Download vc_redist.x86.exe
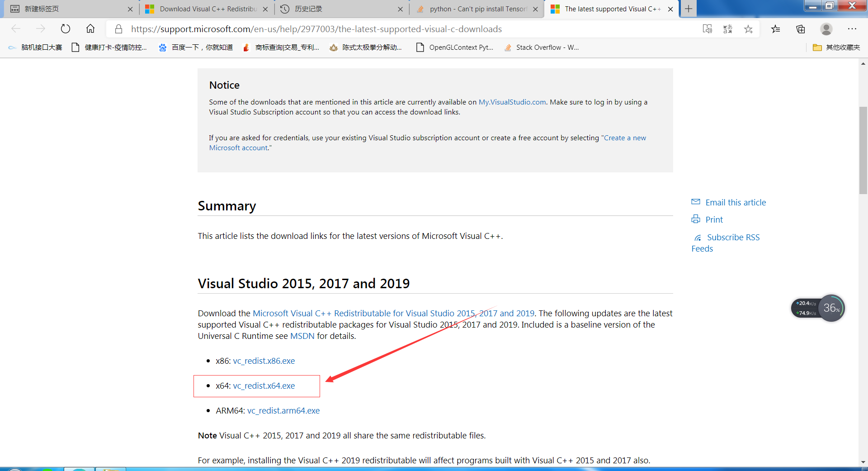This screenshot has width=868, height=471. (x=264, y=361)
